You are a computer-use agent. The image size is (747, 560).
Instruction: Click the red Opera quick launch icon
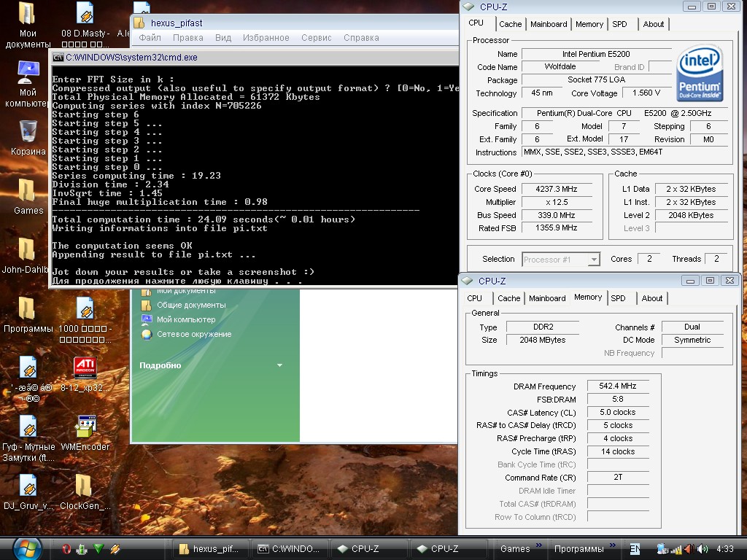[66, 548]
